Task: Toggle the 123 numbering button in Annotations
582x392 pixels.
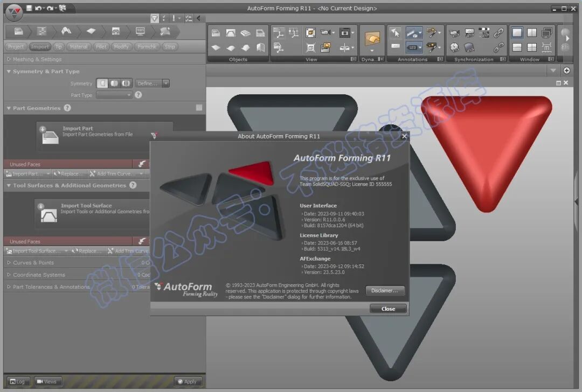Action: coord(414,47)
